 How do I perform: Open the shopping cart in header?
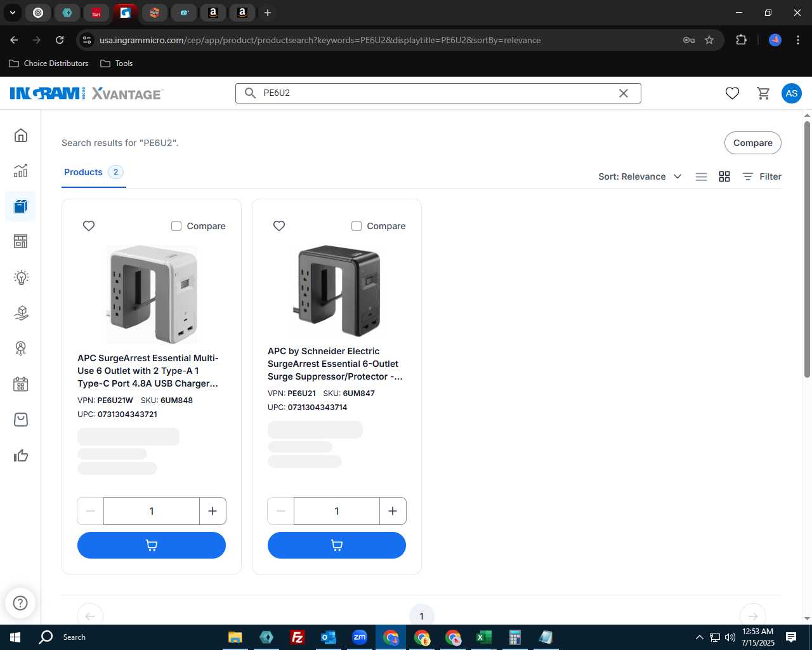763,93
